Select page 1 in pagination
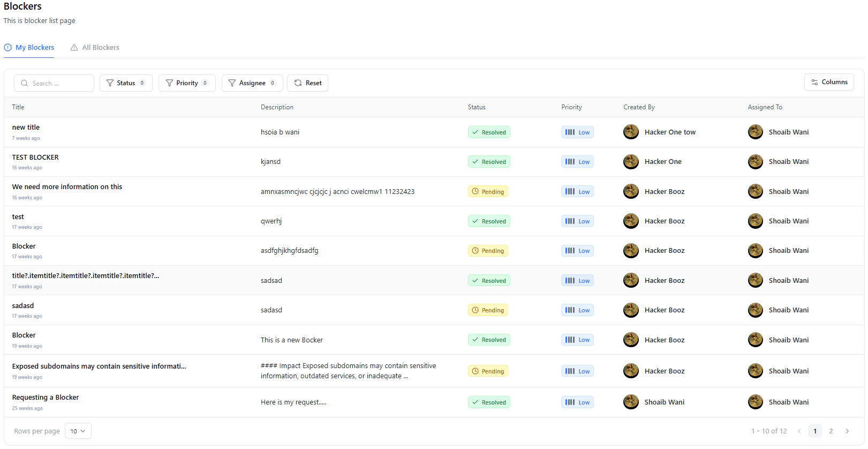 tap(815, 431)
